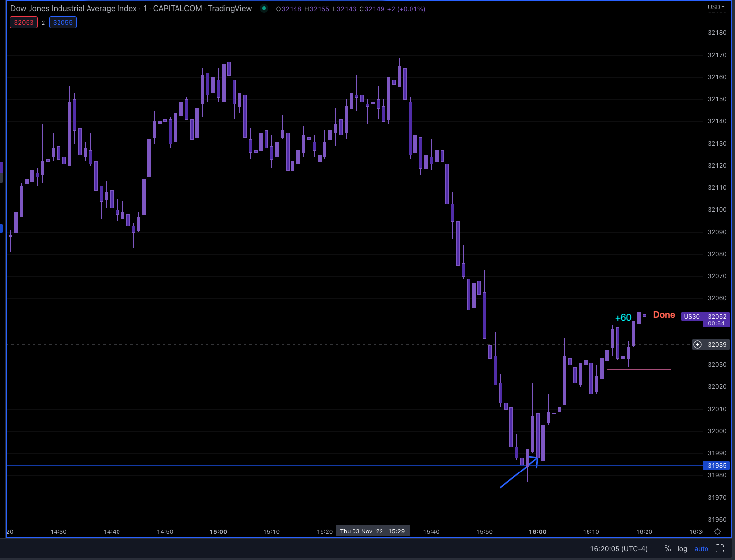The image size is (735, 560).
Task: Click the 16:10 time axis label
Action: point(591,531)
